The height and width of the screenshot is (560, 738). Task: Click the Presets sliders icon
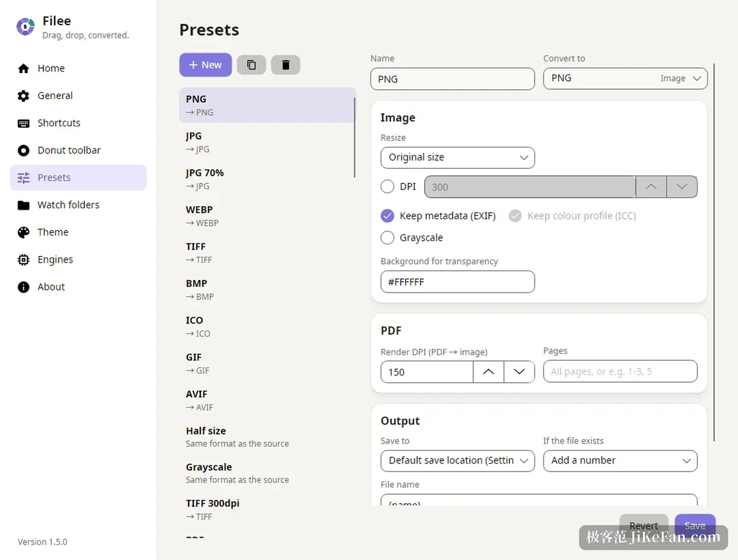coord(23,178)
